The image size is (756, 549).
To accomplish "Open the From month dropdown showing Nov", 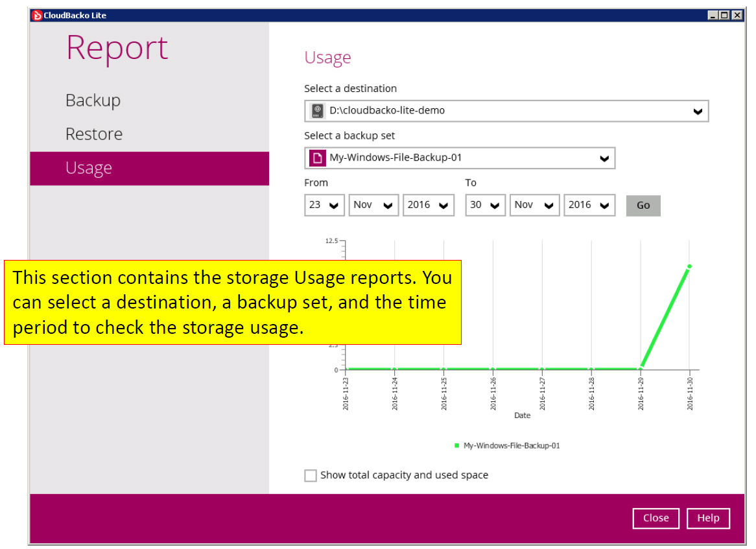I will coord(373,205).
